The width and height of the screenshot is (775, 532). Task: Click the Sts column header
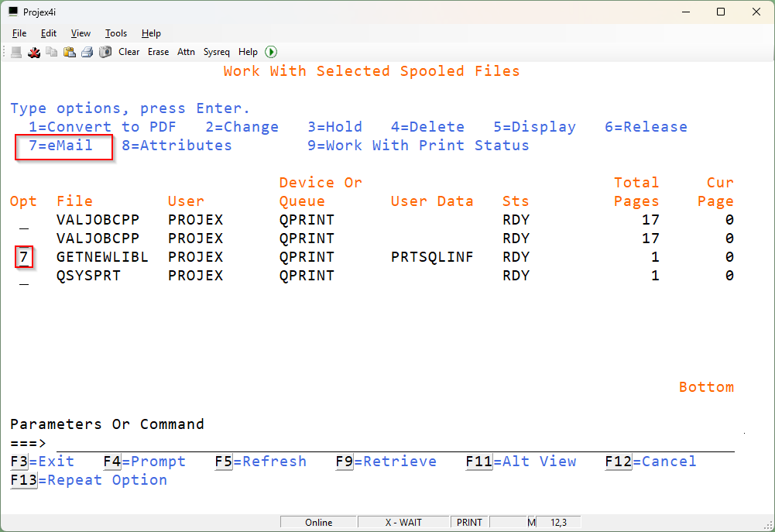tap(516, 201)
